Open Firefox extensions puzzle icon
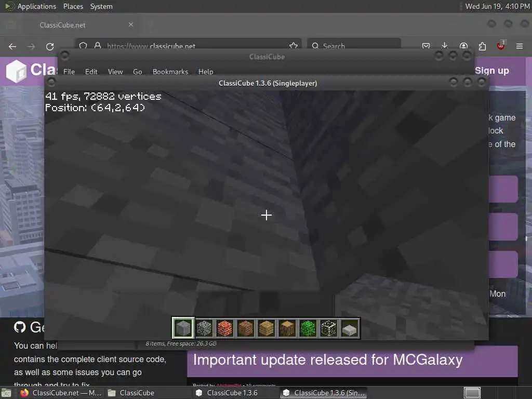Viewport: 532px width, 399px height. click(482, 46)
